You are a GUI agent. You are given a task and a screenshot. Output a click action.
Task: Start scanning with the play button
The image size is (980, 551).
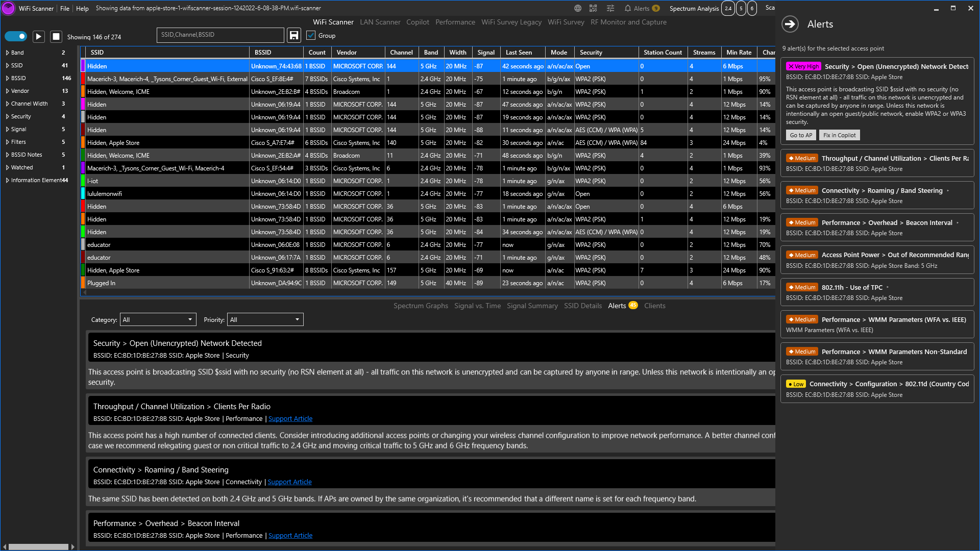(x=38, y=37)
